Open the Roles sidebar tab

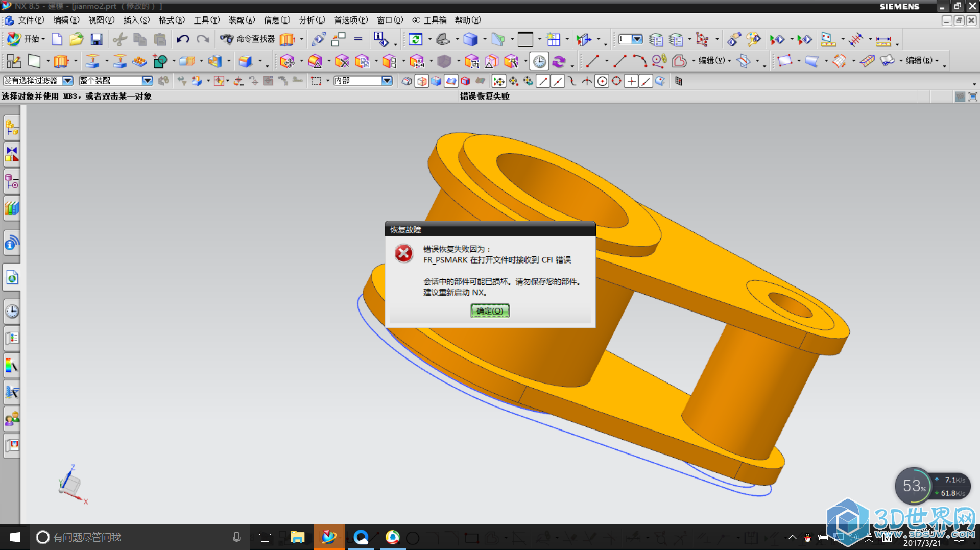point(12,419)
